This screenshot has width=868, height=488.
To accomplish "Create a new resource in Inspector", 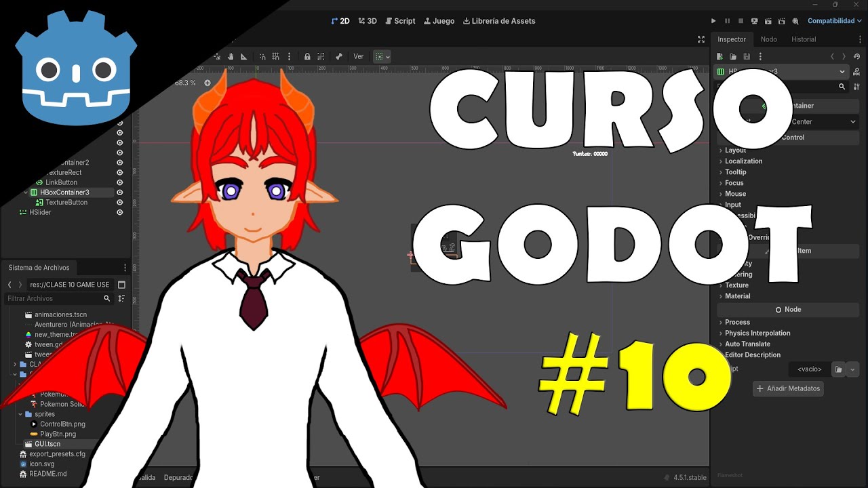I will point(719,56).
